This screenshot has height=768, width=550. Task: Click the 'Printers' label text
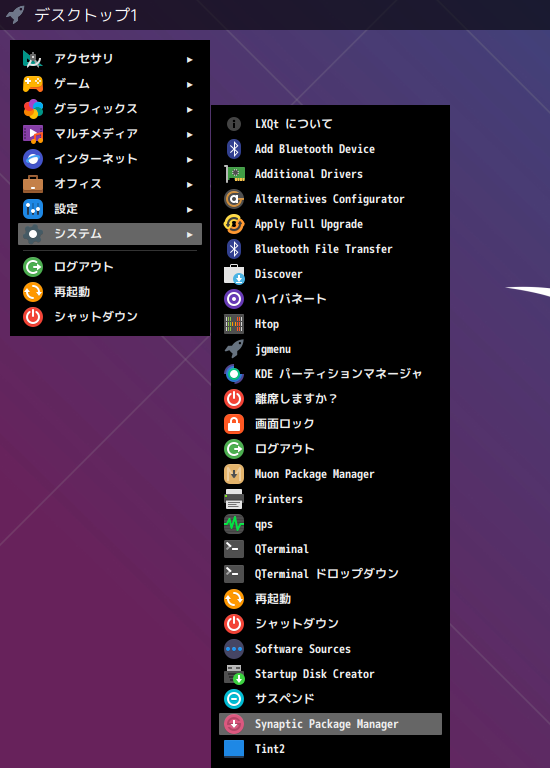point(279,499)
